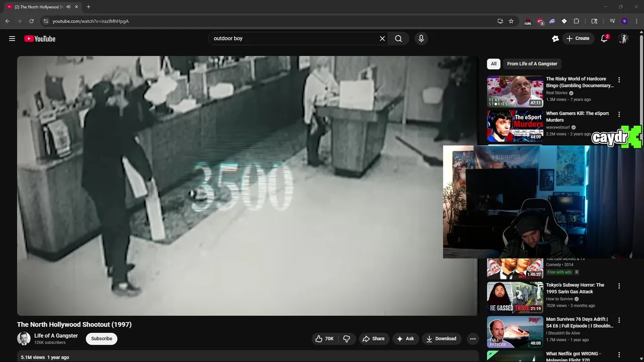Open the media controls icon
The image size is (644, 362).
612,21
